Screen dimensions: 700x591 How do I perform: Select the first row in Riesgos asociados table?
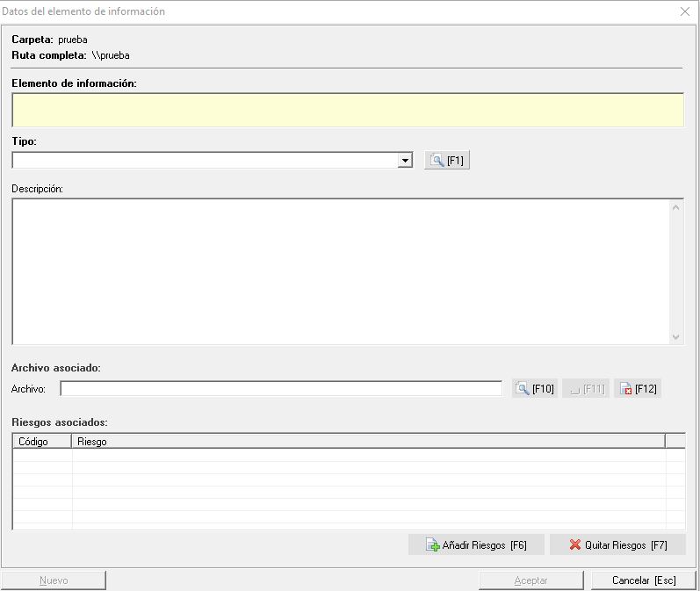click(347, 456)
